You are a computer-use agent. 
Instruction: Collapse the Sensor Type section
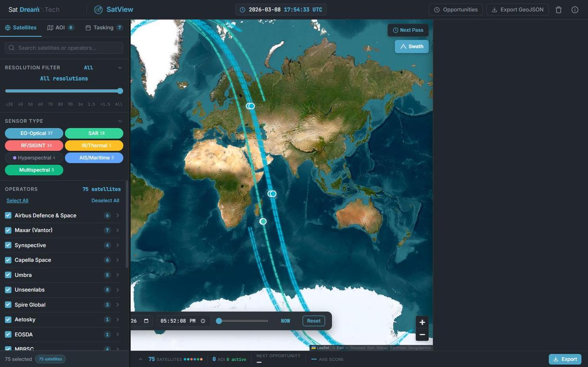pyautogui.click(x=120, y=121)
